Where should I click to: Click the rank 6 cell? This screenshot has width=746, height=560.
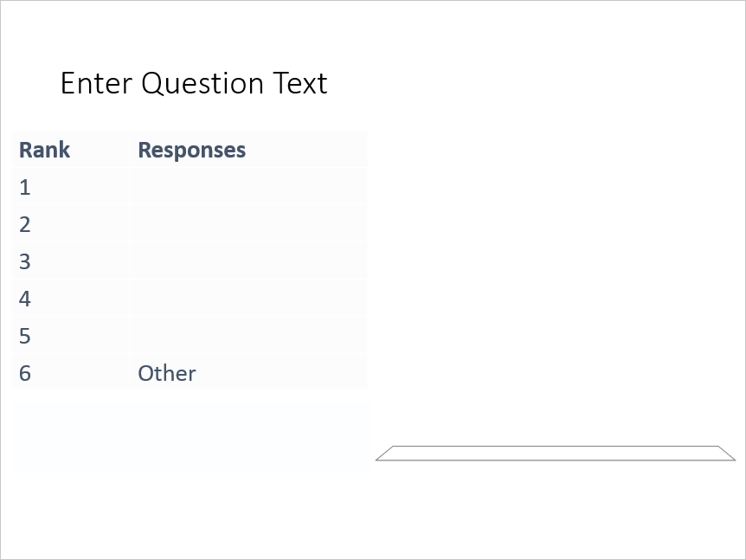[x=26, y=373]
